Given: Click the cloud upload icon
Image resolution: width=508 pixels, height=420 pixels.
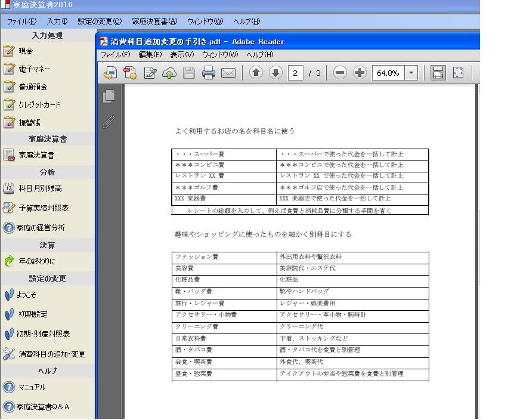Looking at the screenshot, I should pyautogui.click(x=169, y=73).
